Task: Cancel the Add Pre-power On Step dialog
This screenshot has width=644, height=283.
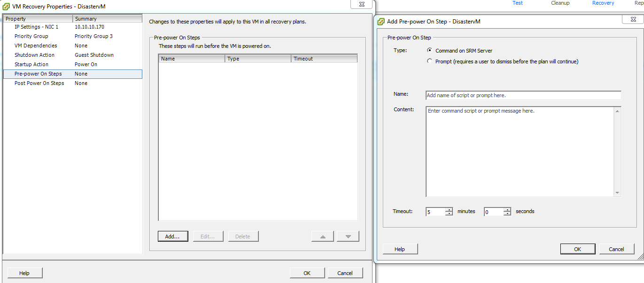Action: (616, 249)
